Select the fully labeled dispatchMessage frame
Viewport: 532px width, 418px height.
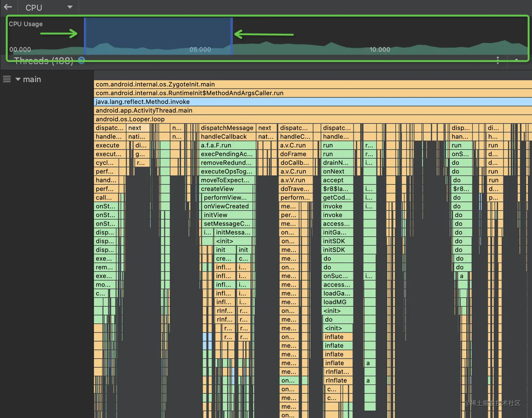pyautogui.click(x=227, y=128)
